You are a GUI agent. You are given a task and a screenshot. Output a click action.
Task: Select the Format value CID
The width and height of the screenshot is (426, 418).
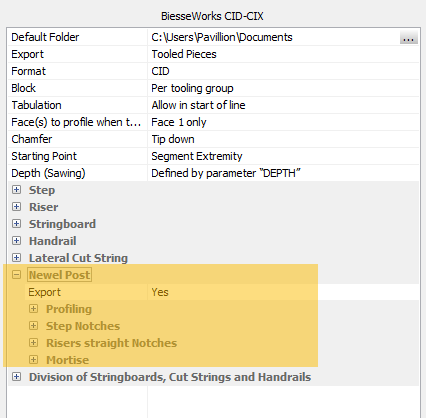[x=283, y=71]
